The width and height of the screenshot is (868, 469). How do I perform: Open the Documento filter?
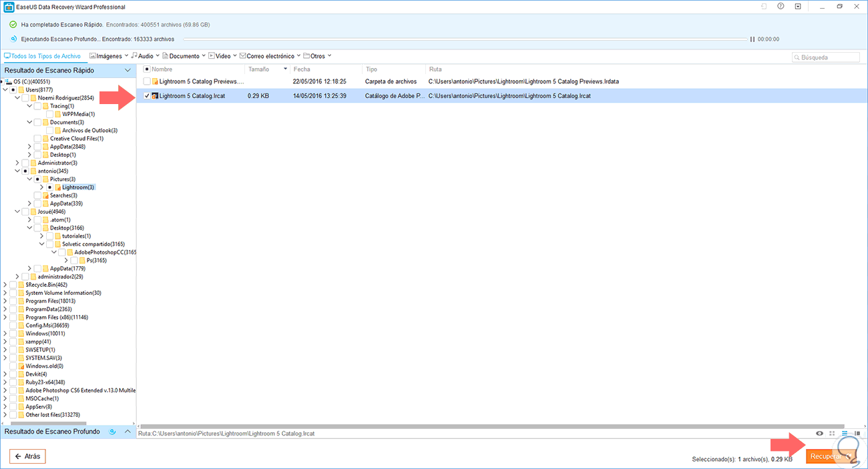click(184, 56)
